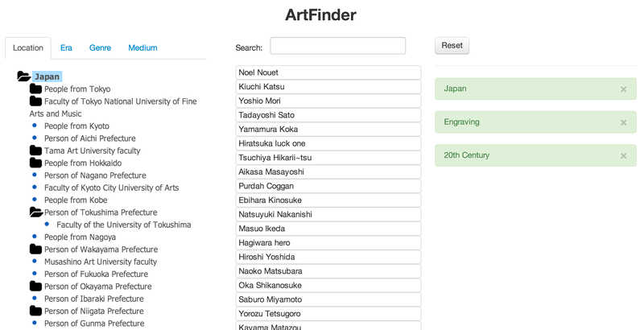
Task: Remove the Engraving filter with its X
Action: 623,122
